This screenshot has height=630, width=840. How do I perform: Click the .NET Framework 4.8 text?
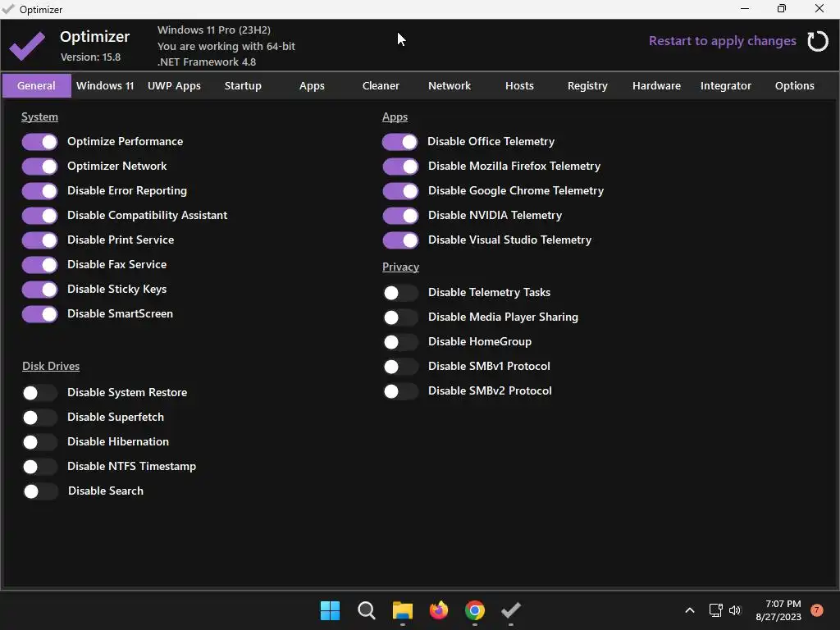coord(207,62)
